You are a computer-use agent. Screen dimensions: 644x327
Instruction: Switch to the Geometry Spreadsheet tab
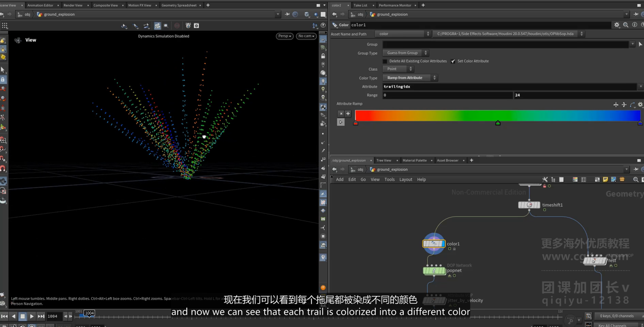[x=179, y=5]
